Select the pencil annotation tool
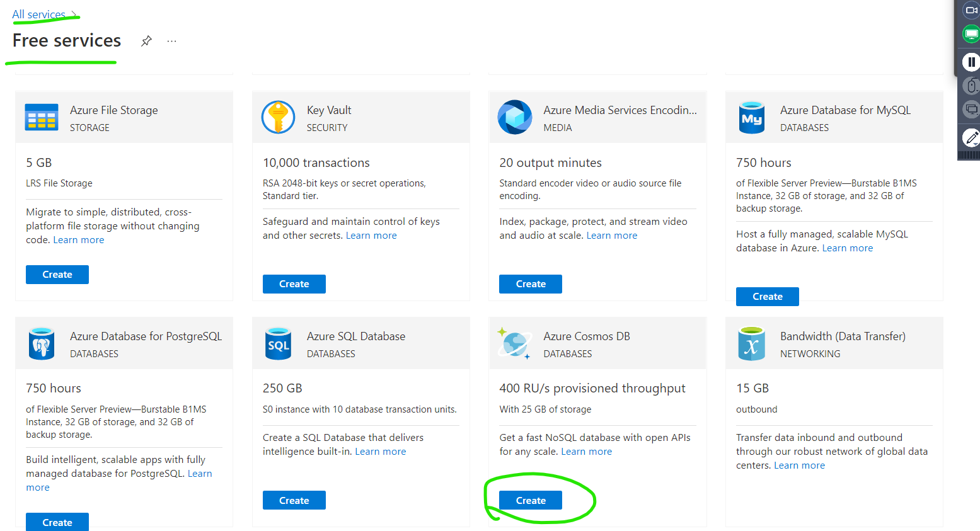The image size is (980, 531). coord(971,137)
